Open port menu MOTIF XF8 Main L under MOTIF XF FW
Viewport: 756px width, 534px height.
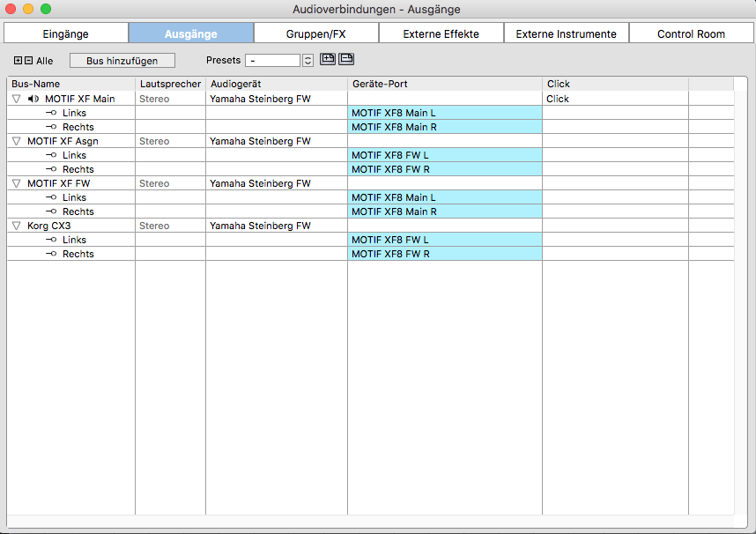click(x=445, y=197)
